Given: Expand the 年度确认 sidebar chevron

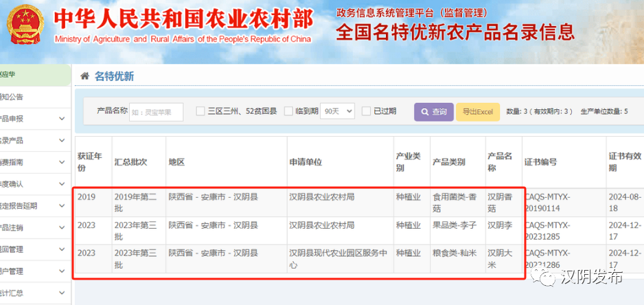Looking at the screenshot, I should (x=62, y=184).
